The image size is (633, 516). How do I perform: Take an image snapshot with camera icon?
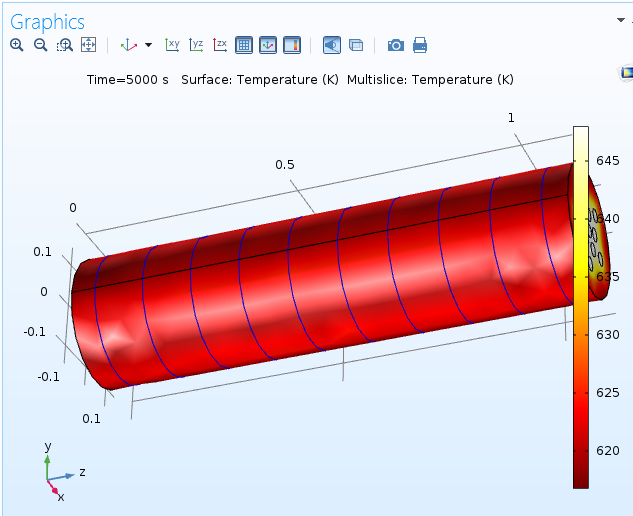pos(396,45)
